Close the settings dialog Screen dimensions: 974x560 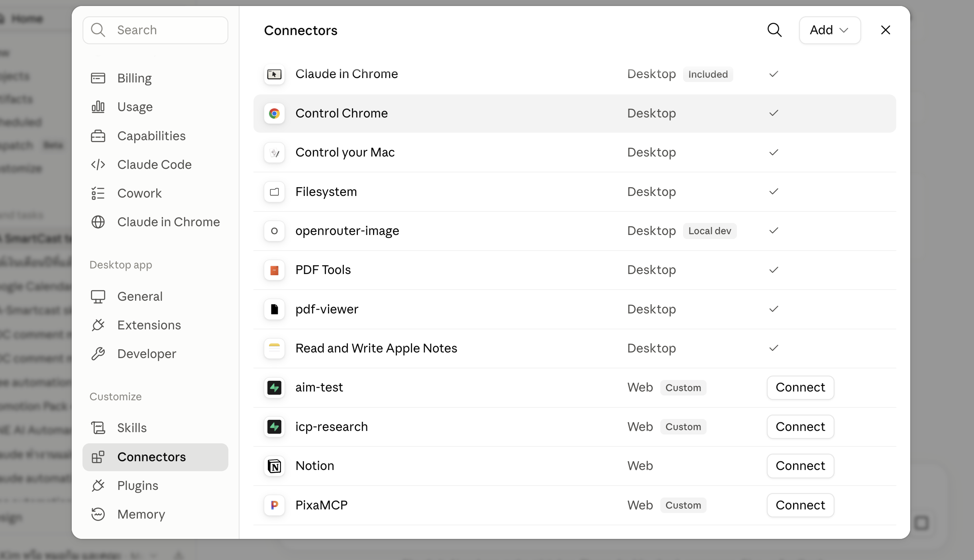[x=886, y=30]
